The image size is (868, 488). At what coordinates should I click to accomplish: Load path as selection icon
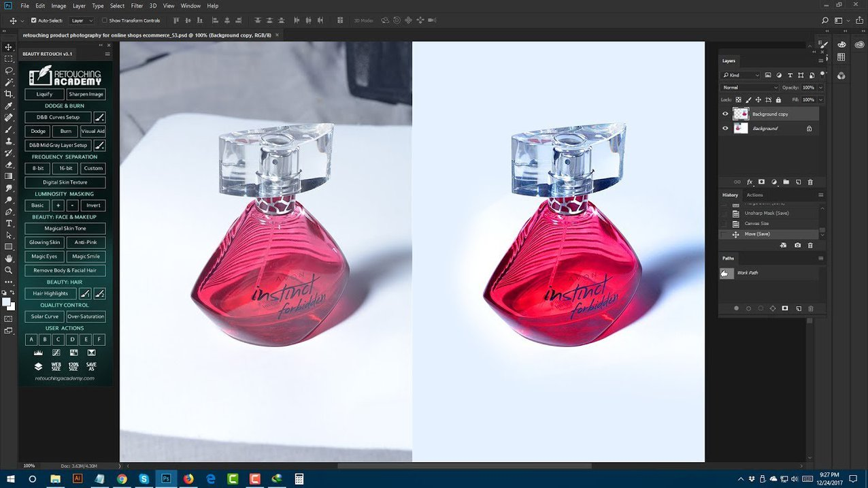pos(761,308)
